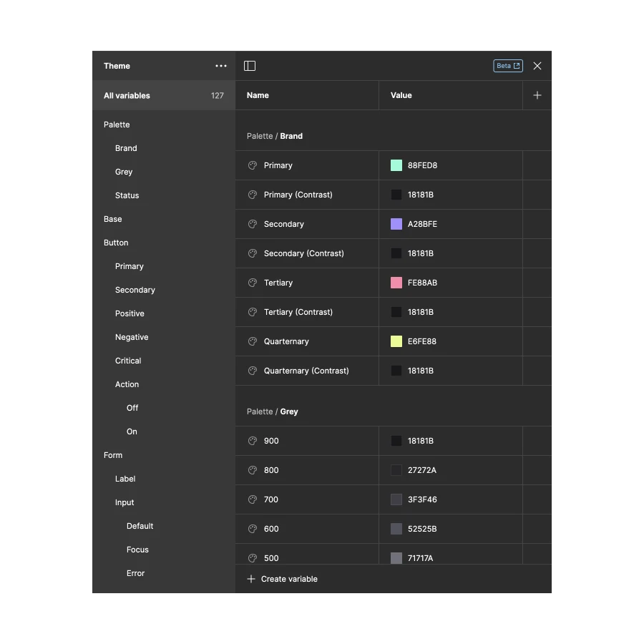Select the Status group under Palette
The height and width of the screenshot is (644, 644).
pos(127,195)
